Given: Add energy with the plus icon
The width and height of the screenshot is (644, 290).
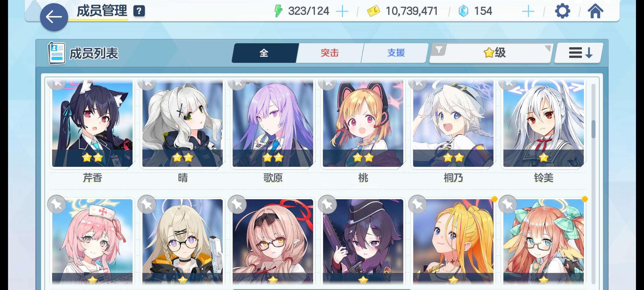Looking at the screenshot, I should pyautogui.click(x=342, y=12).
